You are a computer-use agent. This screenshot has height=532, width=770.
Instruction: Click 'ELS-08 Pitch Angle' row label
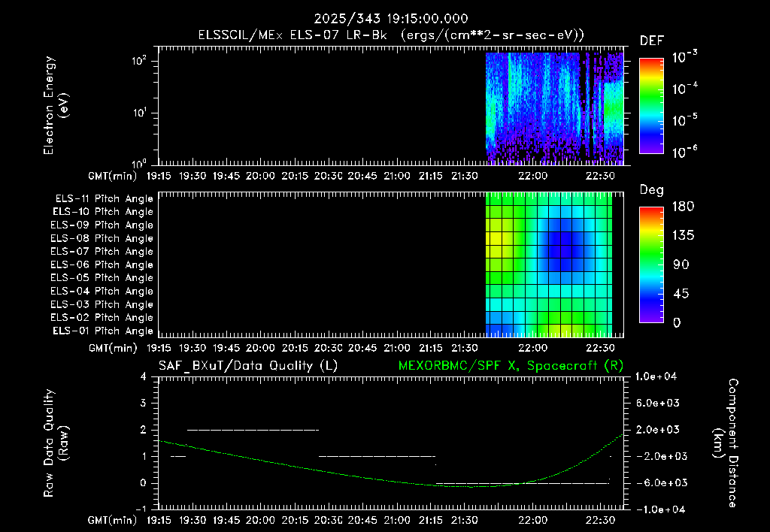tap(102, 238)
